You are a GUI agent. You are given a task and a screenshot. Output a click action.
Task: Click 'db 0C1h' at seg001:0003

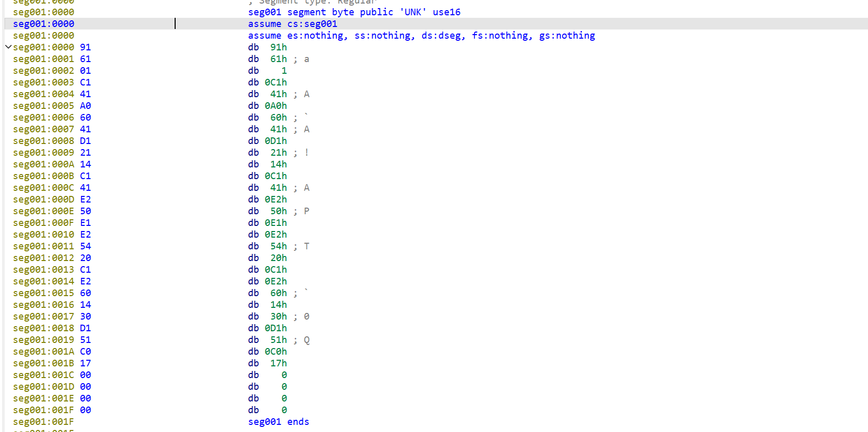[268, 82]
